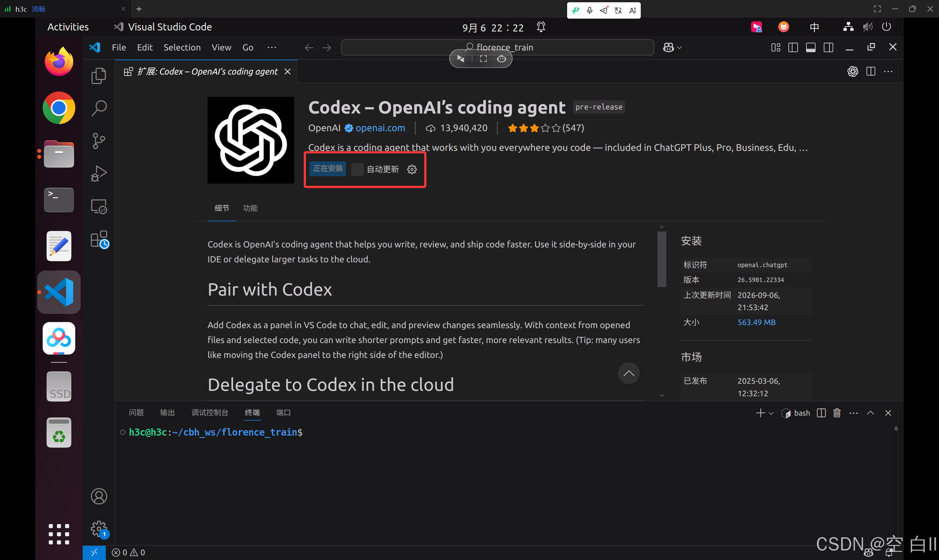Click the README vertical scrollbar thumb

coord(661,259)
